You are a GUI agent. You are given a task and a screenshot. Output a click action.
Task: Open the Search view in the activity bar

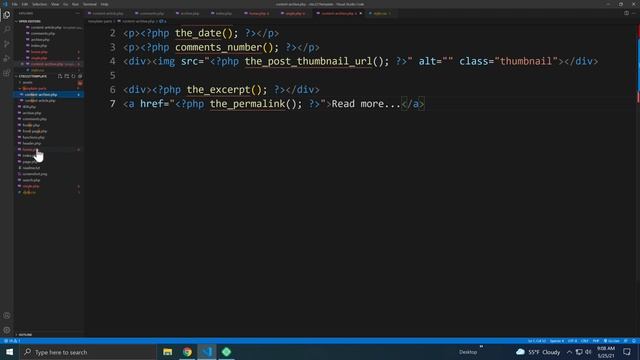[7, 29]
